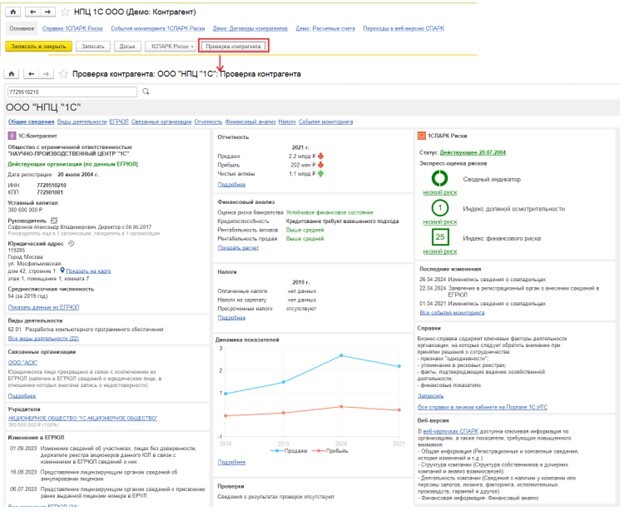Click Показать расчет link

click(x=238, y=248)
